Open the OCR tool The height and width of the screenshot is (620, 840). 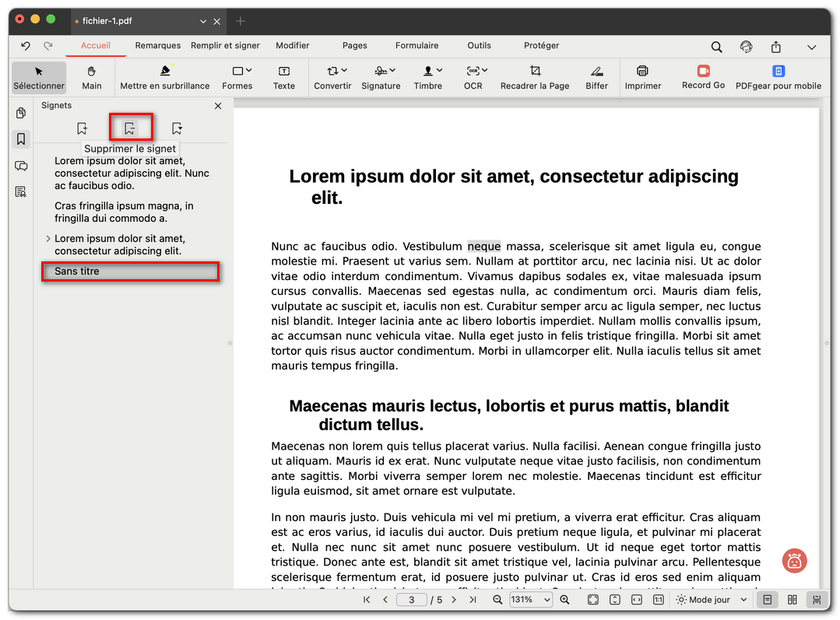pos(473,77)
